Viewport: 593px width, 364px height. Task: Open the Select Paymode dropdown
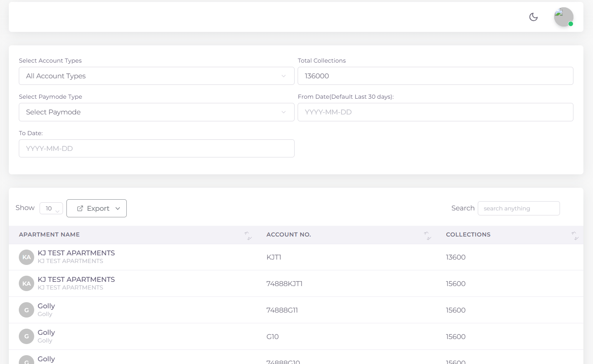click(156, 112)
